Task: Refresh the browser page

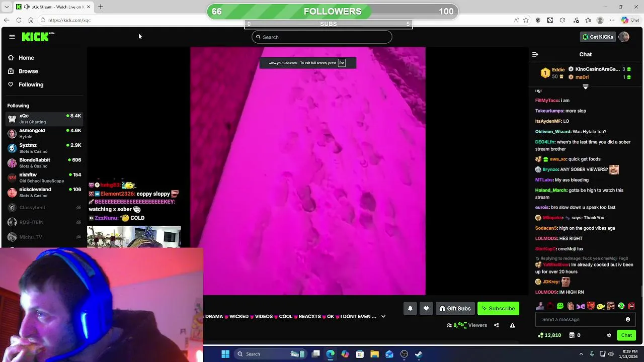Action: coord(19,20)
